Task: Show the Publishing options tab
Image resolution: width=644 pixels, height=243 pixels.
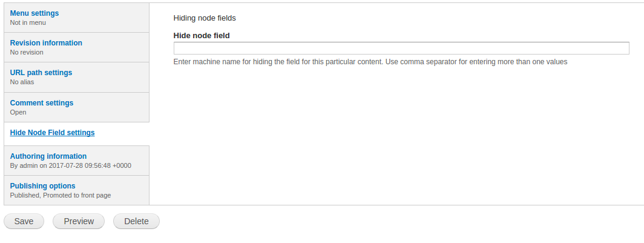Action: coord(43,186)
